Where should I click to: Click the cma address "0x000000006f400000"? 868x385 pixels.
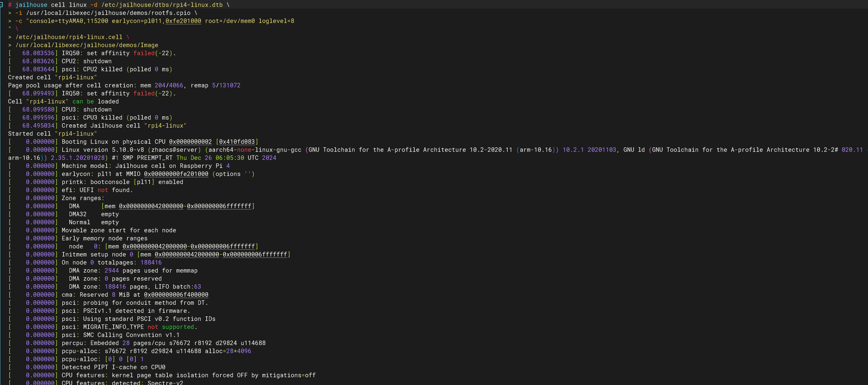click(176, 295)
